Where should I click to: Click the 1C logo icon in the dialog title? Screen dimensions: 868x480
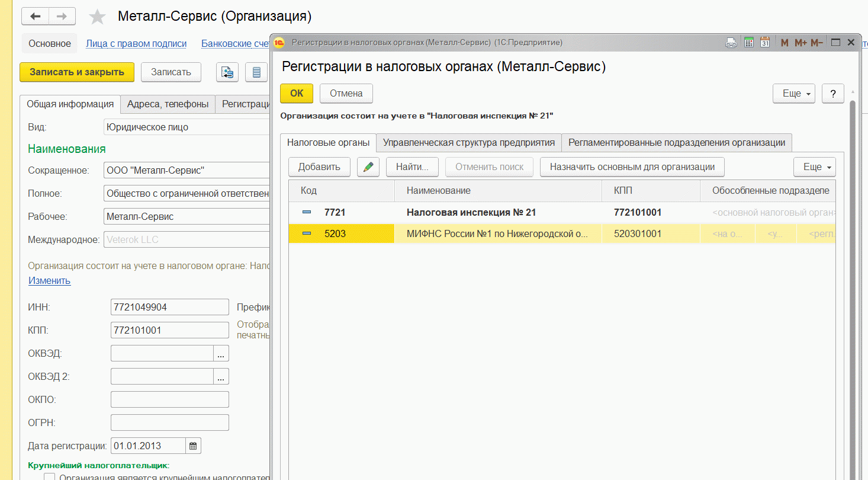pyautogui.click(x=279, y=43)
